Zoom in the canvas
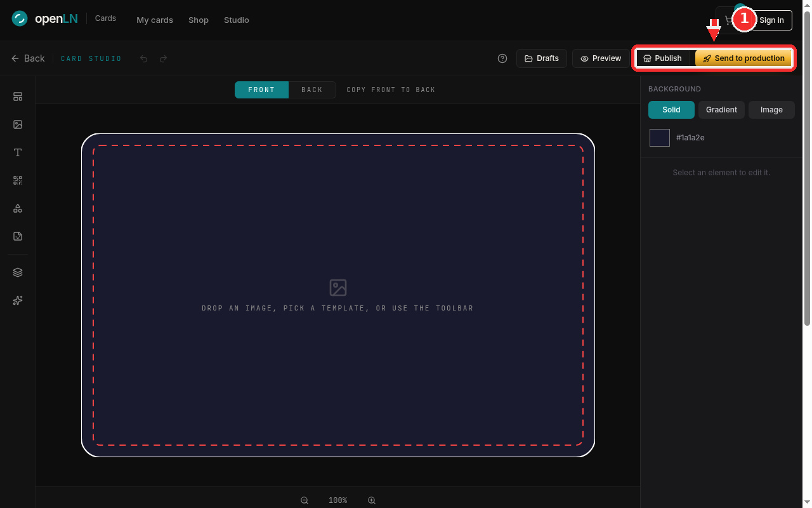The image size is (812, 508). click(372, 500)
